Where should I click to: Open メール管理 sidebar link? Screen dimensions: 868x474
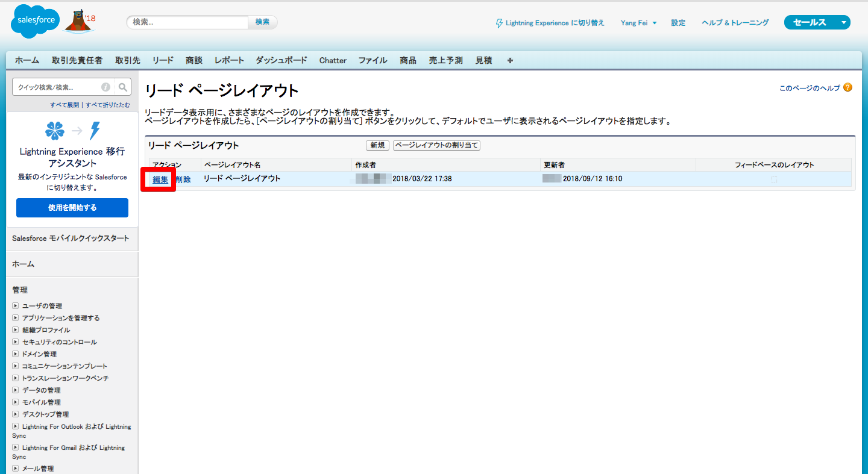(x=38, y=469)
